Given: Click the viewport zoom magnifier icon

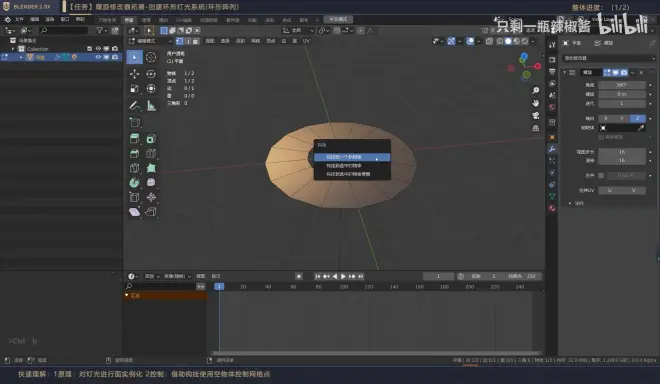Looking at the screenshot, I should (x=535, y=91).
